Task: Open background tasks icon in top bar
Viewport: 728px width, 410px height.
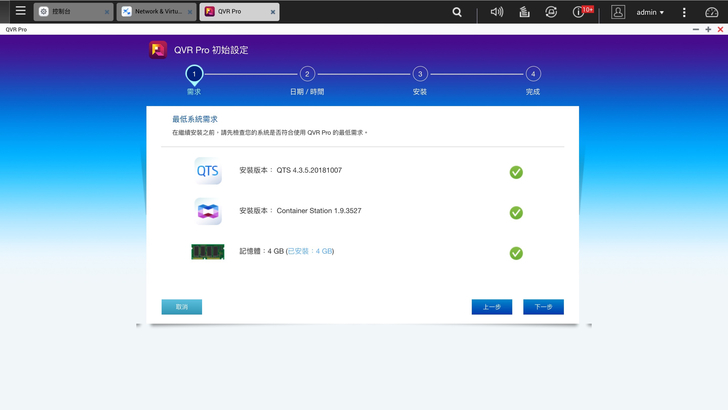Action: pyautogui.click(x=524, y=12)
